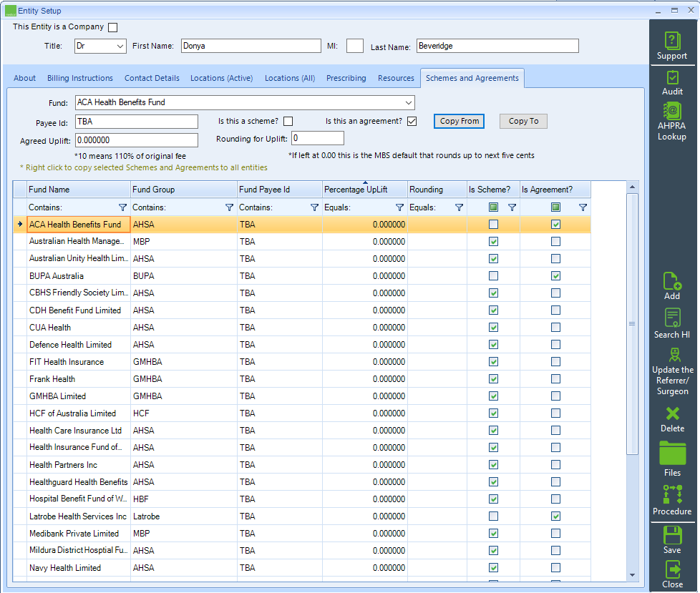This screenshot has height=593, width=700.
Task: Uncheck Is Agreement for Latrobe Health Services
Action: coord(555,516)
